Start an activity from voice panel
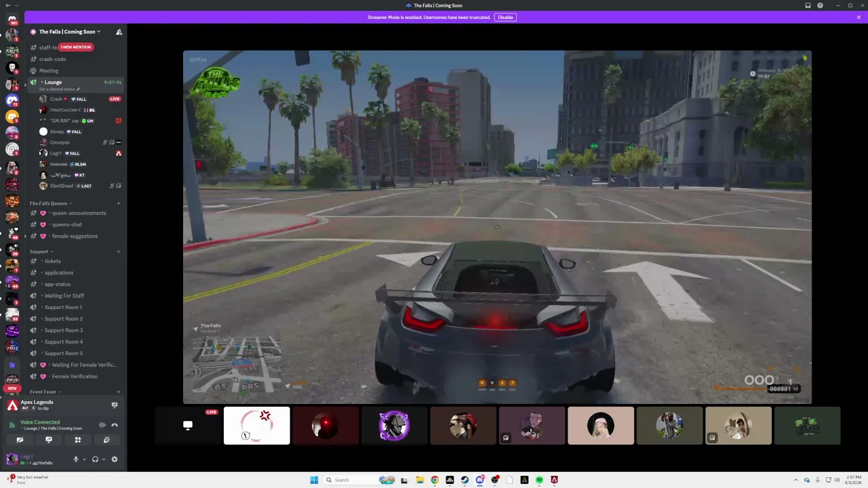868x488 pixels. [78, 440]
